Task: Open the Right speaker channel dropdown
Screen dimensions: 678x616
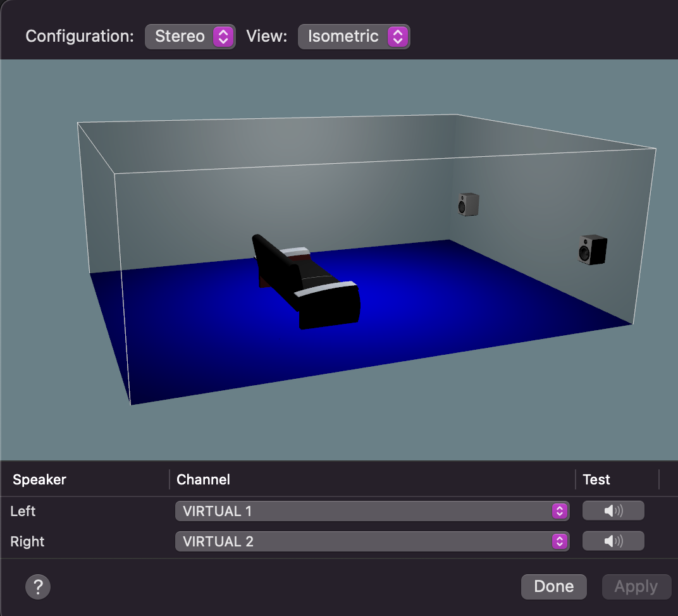Action: [x=372, y=541]
